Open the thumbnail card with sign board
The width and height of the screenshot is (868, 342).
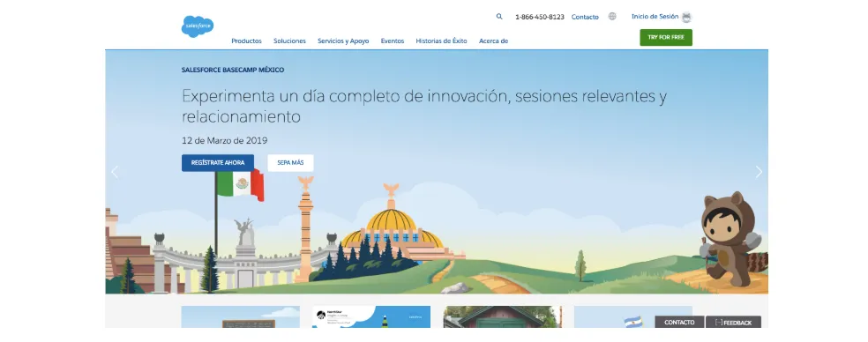tap(240, 317)
